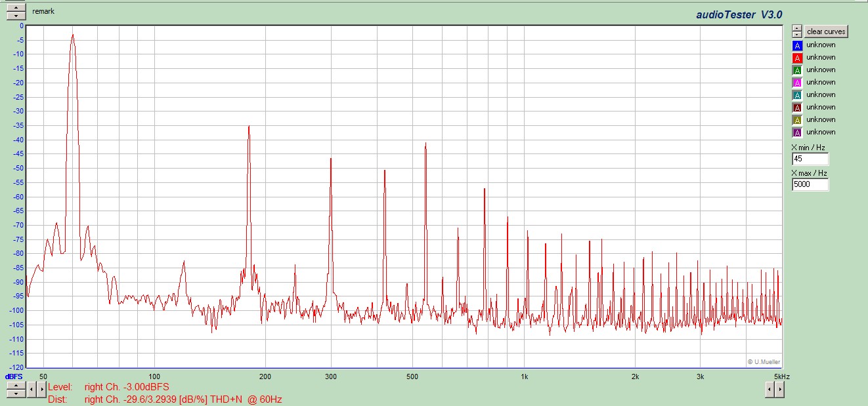Click the 'unknown' label beside the teal swatch
868x406 pixels.
821,95
